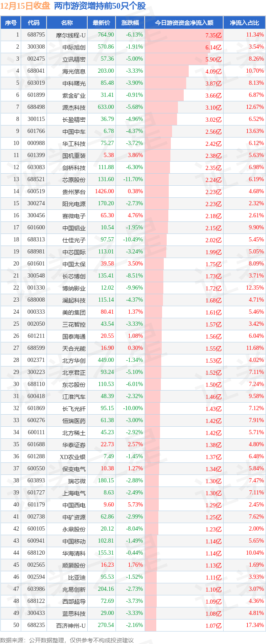Select stock name 瑞芯微
Image resolution: width=266 pixels, height=644 pixels.
click(77, 481)
